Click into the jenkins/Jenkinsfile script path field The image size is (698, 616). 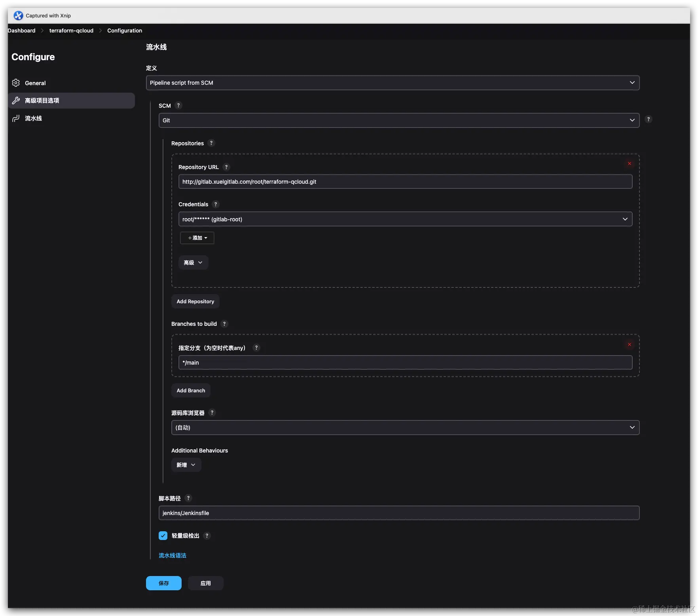[399, 513]
